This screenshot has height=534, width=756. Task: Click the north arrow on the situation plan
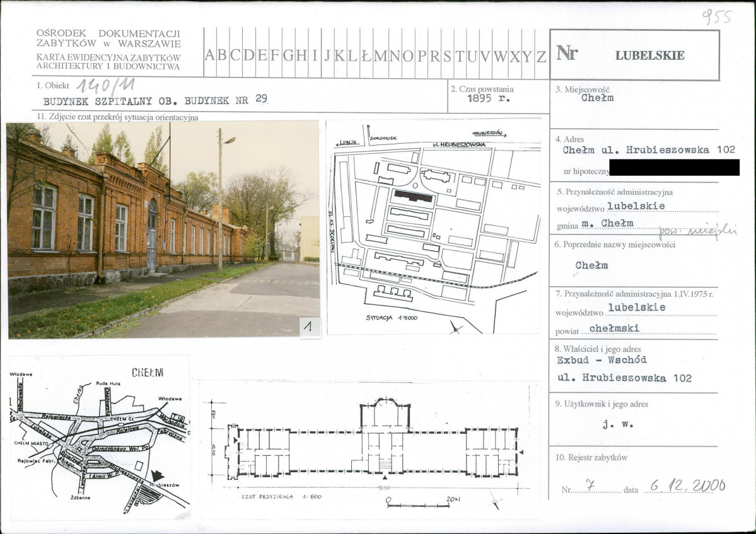pyautogui.click(x=455, y=327)
